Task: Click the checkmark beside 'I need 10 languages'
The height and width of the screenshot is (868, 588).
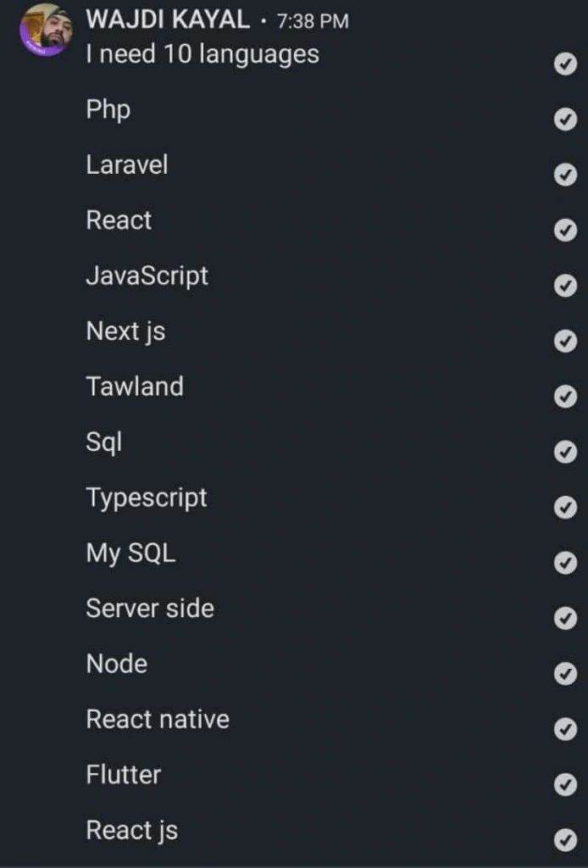Action: [x=565, y=64]
